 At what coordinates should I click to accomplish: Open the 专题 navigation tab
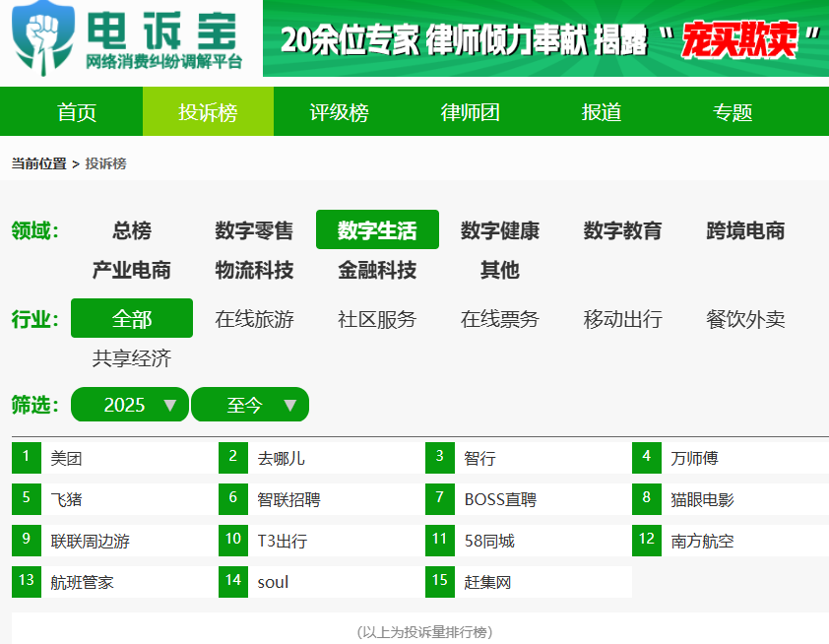[x=733, y=111]
